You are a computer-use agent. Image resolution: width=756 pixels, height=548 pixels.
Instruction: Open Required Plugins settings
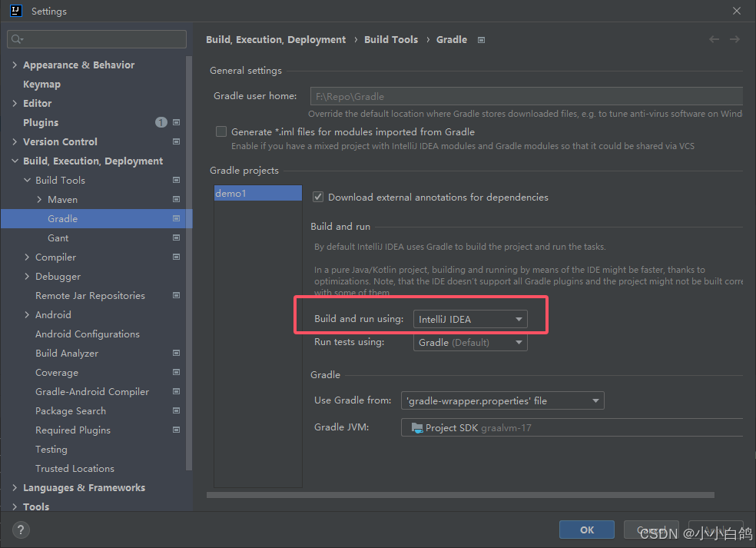pyautogui.click(x=73, y=430)
